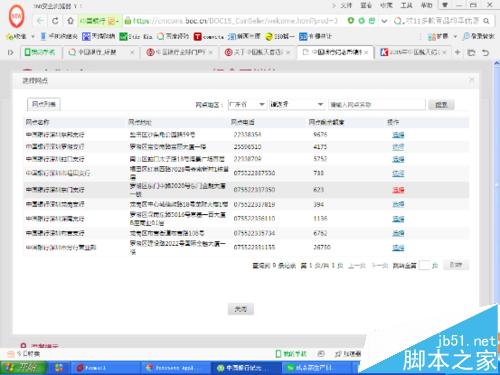
Task: Choose 选择 for the row with 075522337550
Action: [398, 173]
